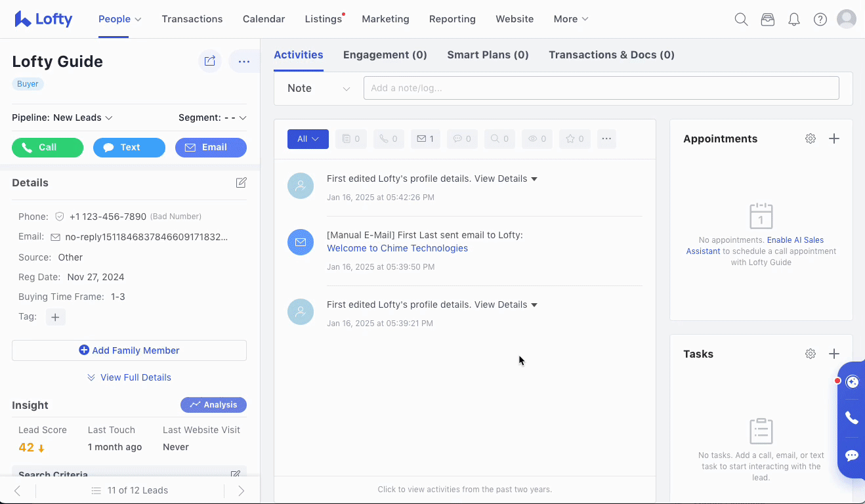This screenshot has width=865, height=504.
Task: Open the help question mark icon
Action: coord(820,19)
